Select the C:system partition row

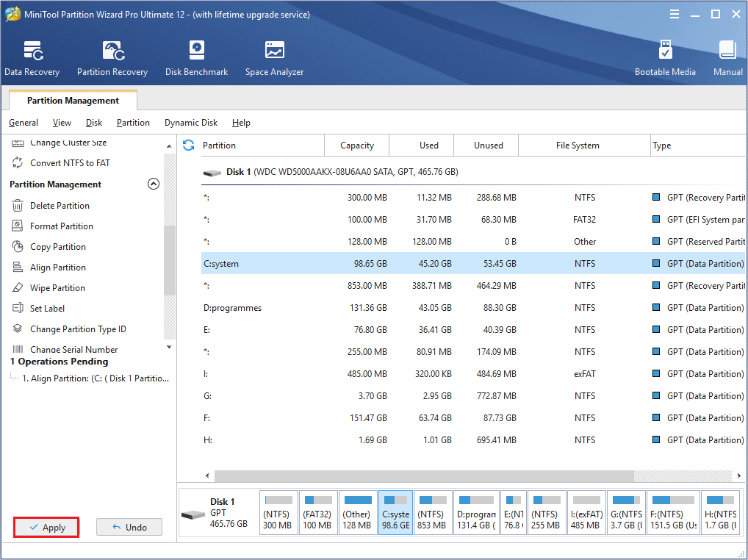click(x=472, y=263)
